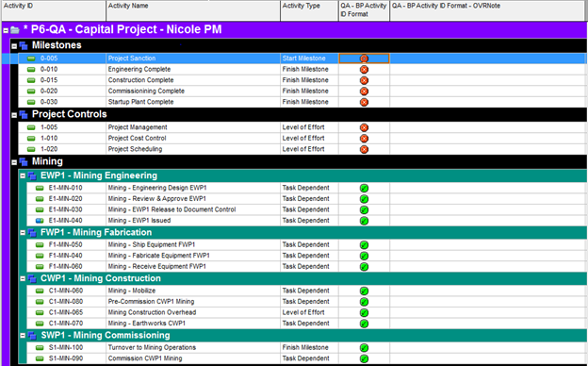Select Mining - EWP1 Release to Document Control
588x366 pixels.
coord(171,209)
